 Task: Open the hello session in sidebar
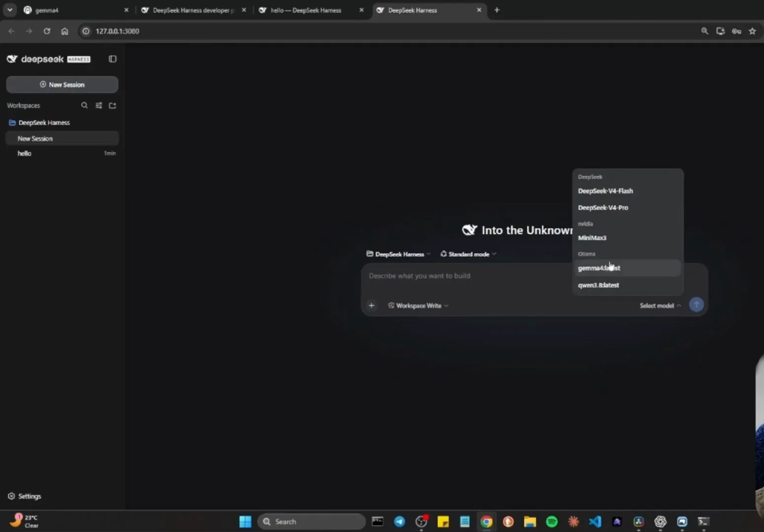pyautogui.click(x=62, y=153)
